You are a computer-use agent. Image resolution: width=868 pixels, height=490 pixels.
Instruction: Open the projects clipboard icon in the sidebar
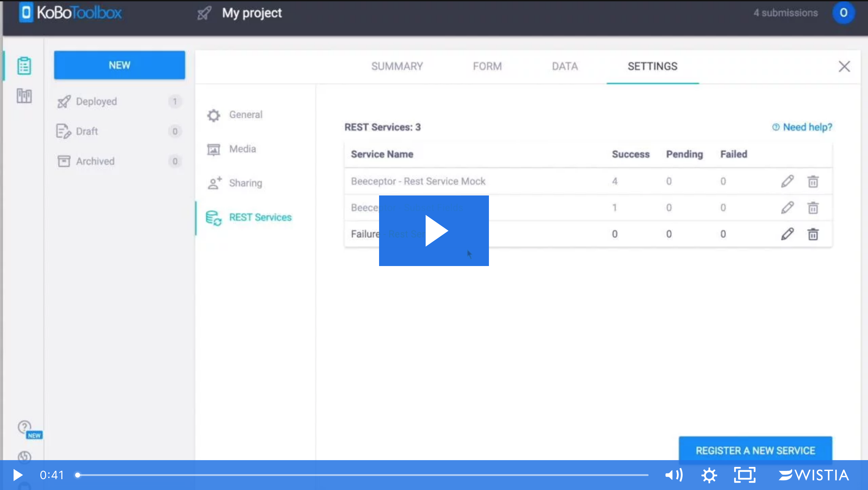click(24, 65)
